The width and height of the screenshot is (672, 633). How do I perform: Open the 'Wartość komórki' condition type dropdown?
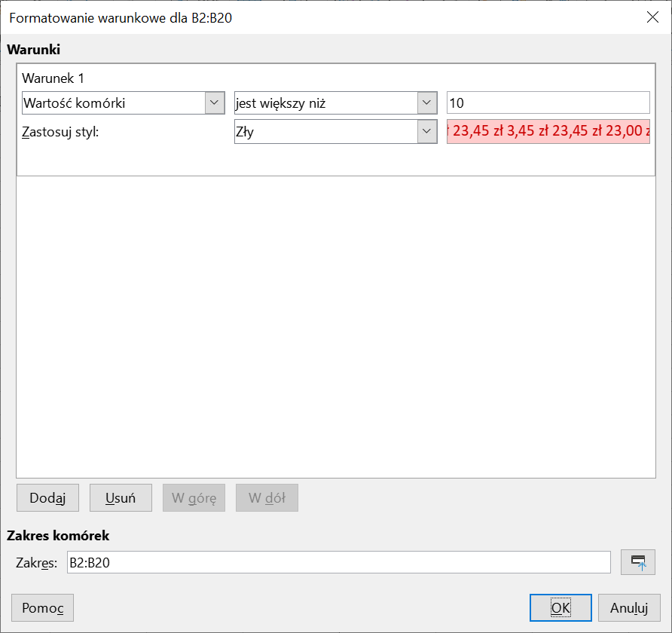click(114, 103)
